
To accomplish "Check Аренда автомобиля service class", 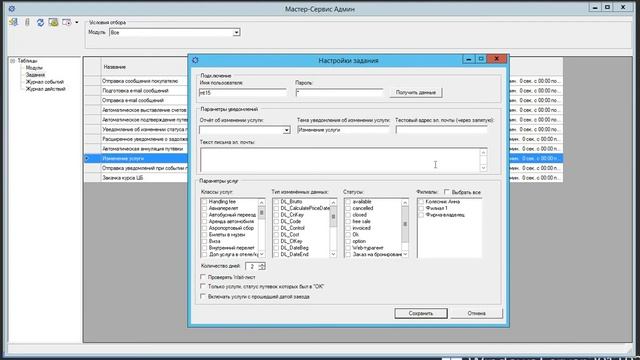I will point(204,221).
